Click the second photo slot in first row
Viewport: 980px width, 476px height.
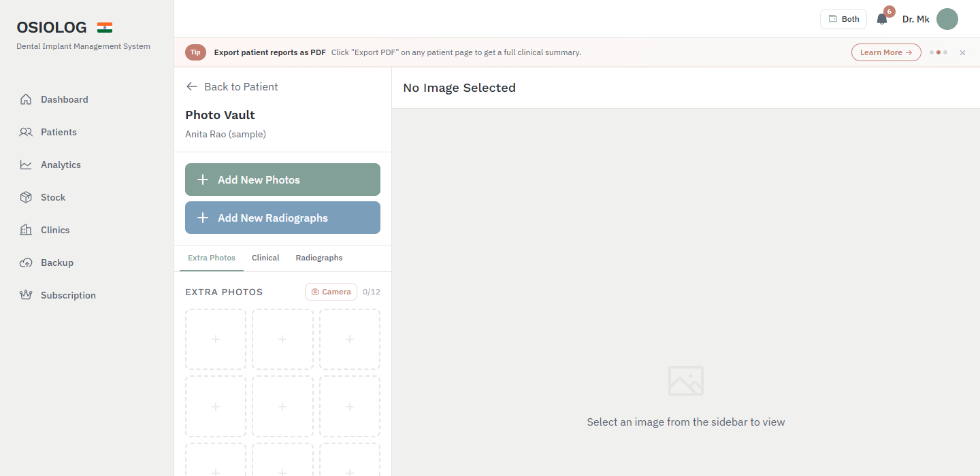pyautogui.click(x=282, y=339)
